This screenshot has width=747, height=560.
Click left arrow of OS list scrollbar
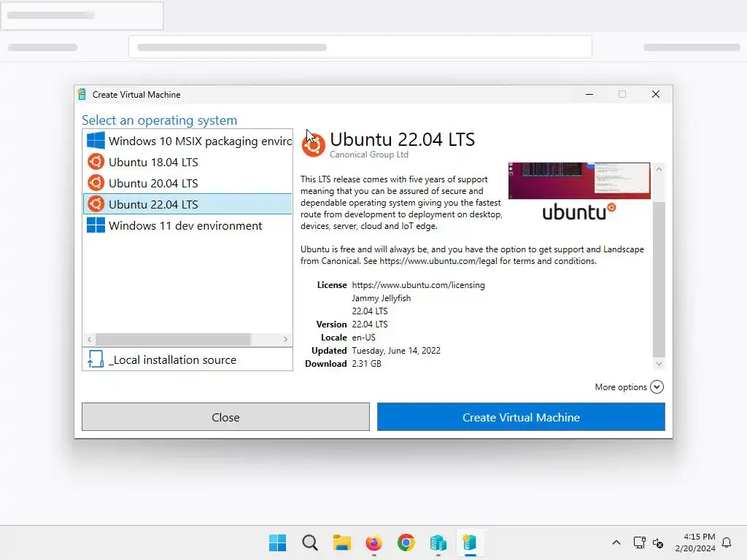(89, 339)
